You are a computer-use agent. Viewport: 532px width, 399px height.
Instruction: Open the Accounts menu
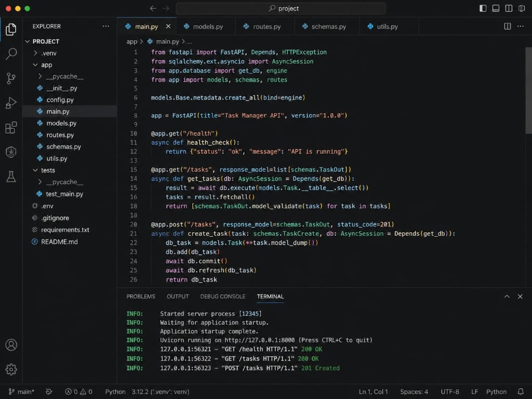[x=11, y=345]
